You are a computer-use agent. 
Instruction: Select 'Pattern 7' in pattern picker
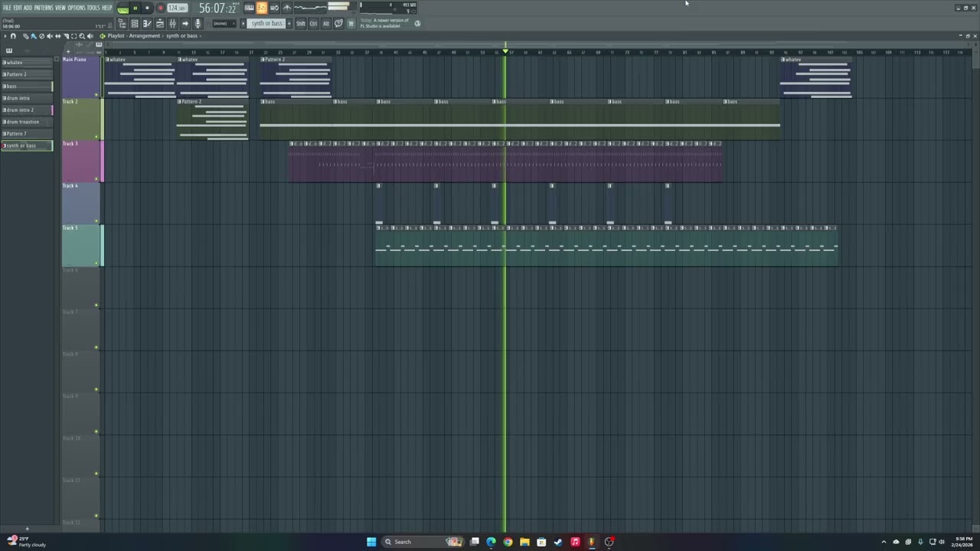click(x=27, y=133)
